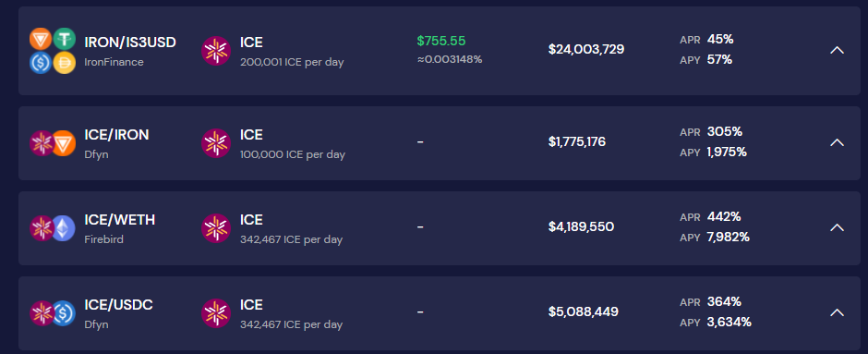Screen dimensions: 868x354
Task: Click the green $755.55 deposit value
Action: [441, 41]
